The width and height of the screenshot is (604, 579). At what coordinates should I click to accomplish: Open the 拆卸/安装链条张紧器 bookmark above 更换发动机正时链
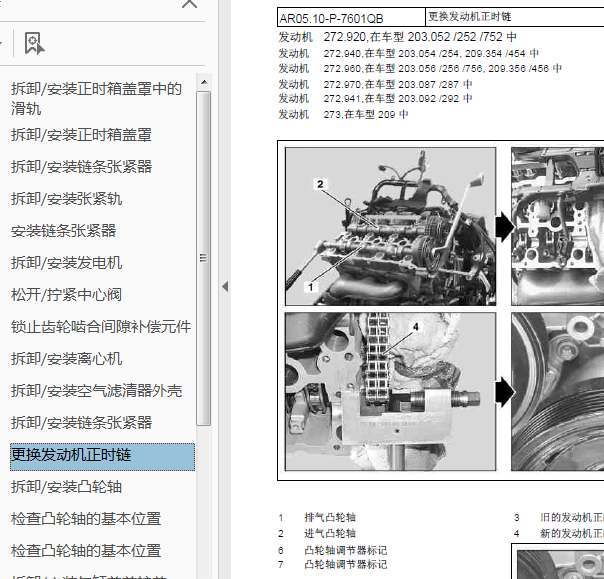click(x=82, y=423)
